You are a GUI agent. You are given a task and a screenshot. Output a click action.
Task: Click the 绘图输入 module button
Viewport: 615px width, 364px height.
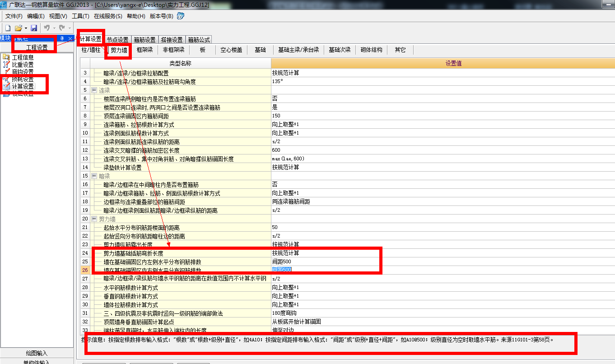[37, 353]
